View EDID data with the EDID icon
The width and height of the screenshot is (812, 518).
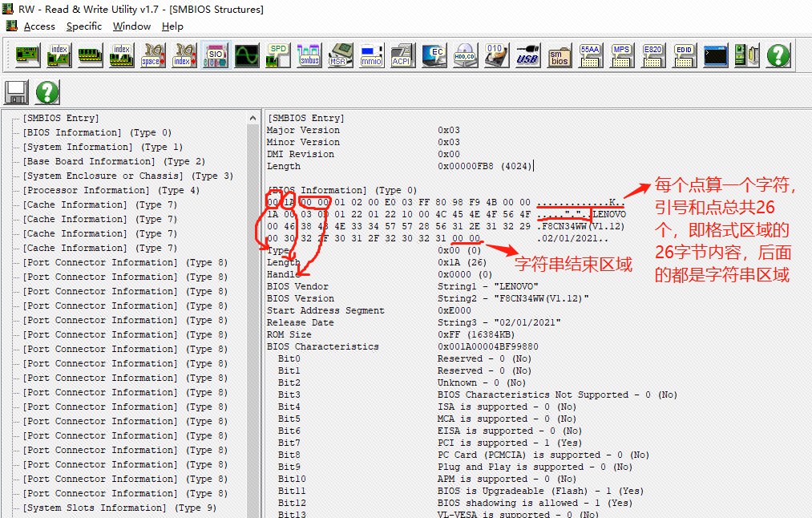pyautogui.click(x=684, y=55)
